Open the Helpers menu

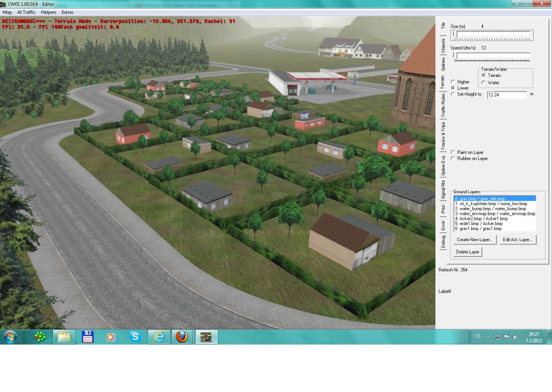point(49,12)
